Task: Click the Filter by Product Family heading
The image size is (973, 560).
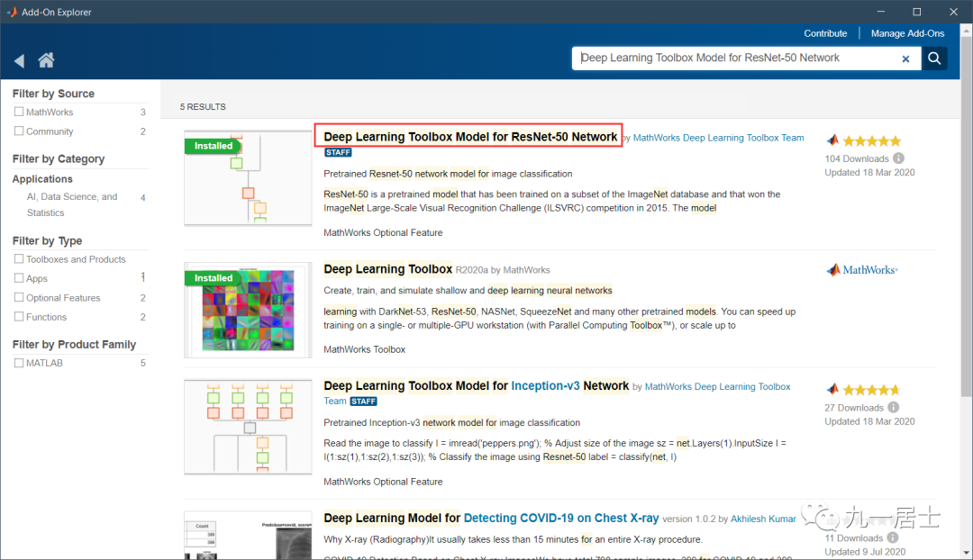Action: pos(74,344)
